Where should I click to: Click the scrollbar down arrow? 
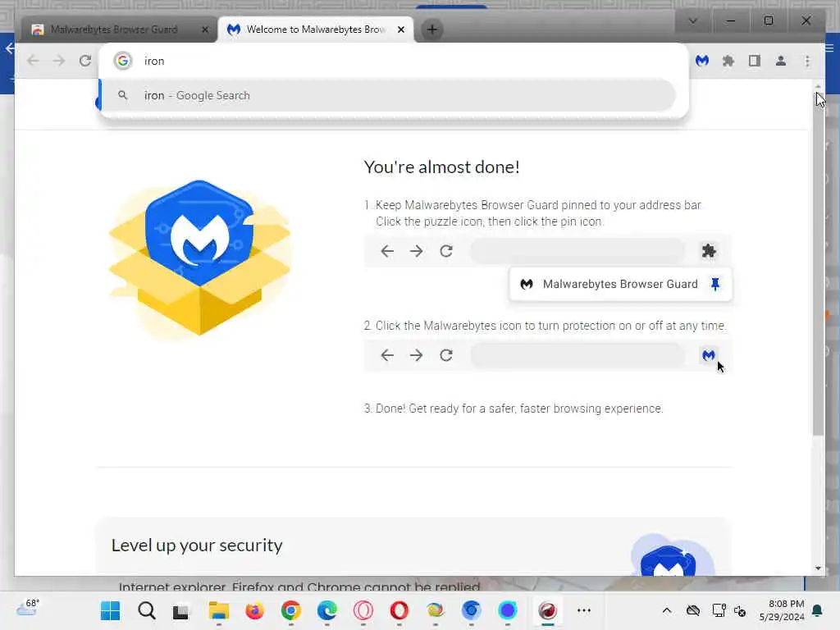[x=818, y=568]
